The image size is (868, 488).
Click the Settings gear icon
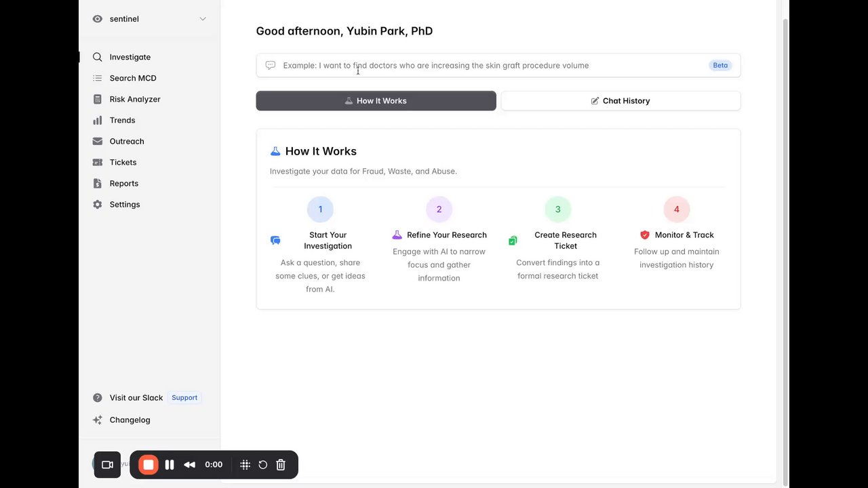click(98, 204)
